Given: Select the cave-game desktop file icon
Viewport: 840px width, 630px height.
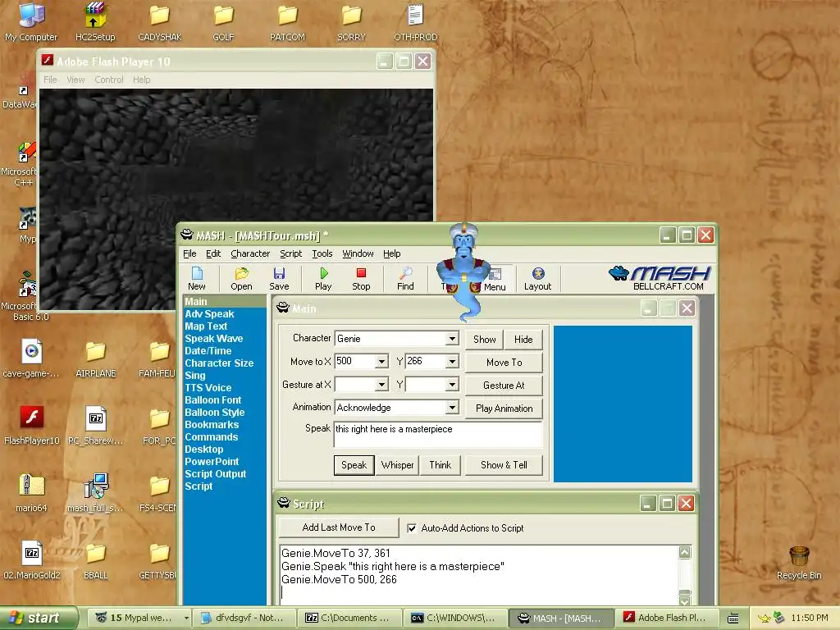Looking at the screenshot, I should point(32,358).
